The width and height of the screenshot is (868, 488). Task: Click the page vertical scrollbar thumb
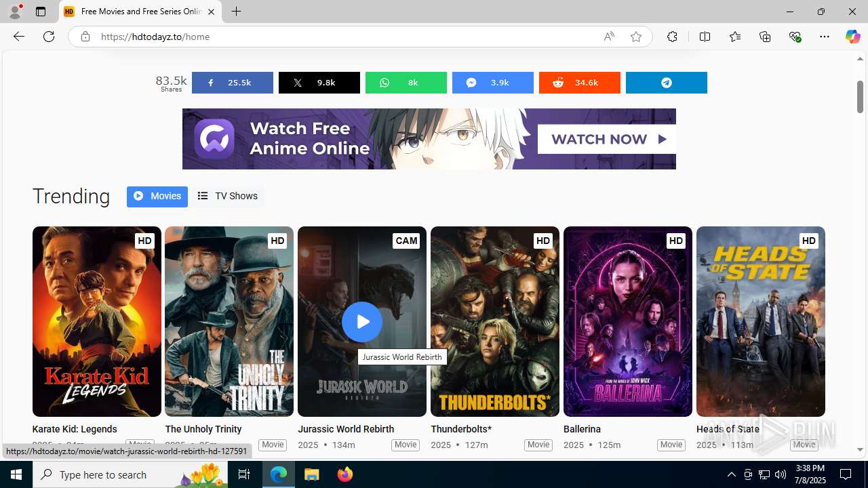(x=860, y=96)
